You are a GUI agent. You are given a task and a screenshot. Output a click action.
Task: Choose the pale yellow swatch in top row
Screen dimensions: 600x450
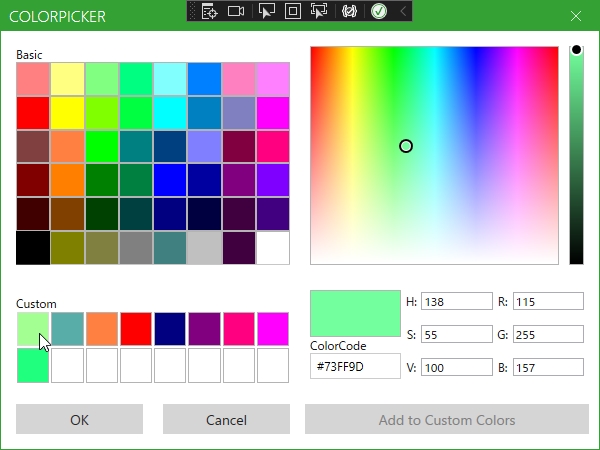click(x=67, y=79)
